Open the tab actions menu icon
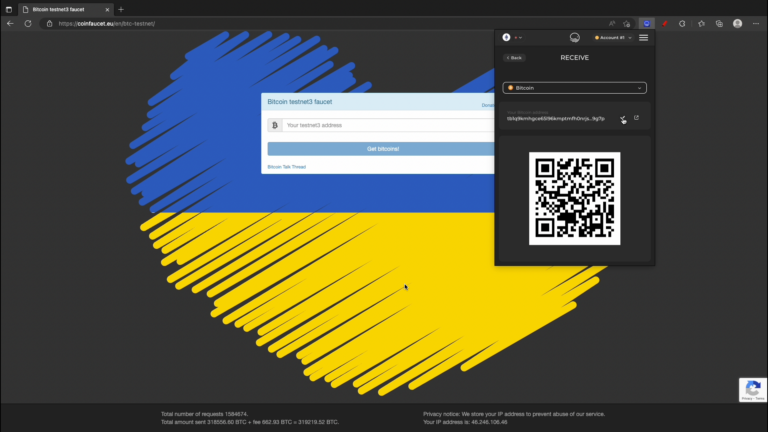 coord(9,9)
